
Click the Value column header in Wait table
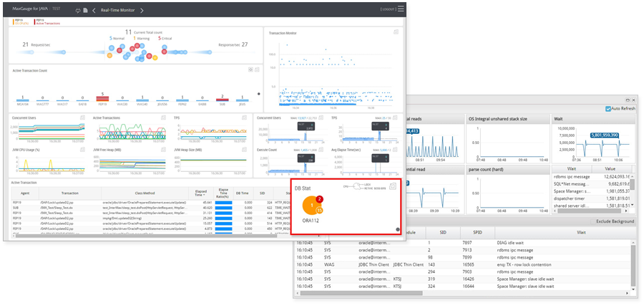(610, 168)
